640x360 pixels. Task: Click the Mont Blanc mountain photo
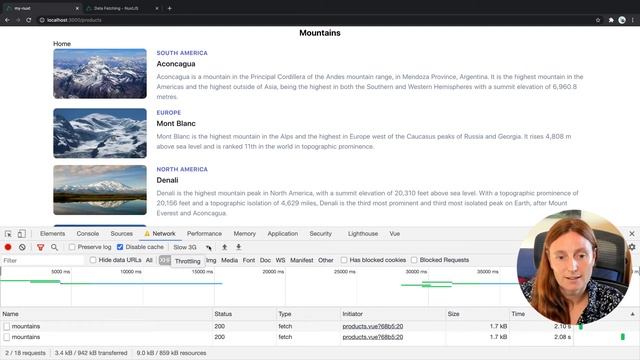point(100,133)
